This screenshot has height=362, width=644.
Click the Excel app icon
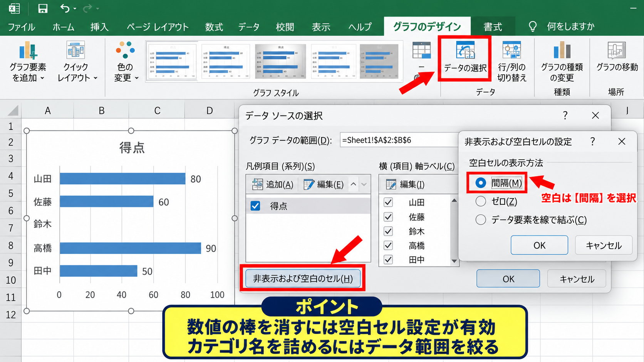pos(15,8)
